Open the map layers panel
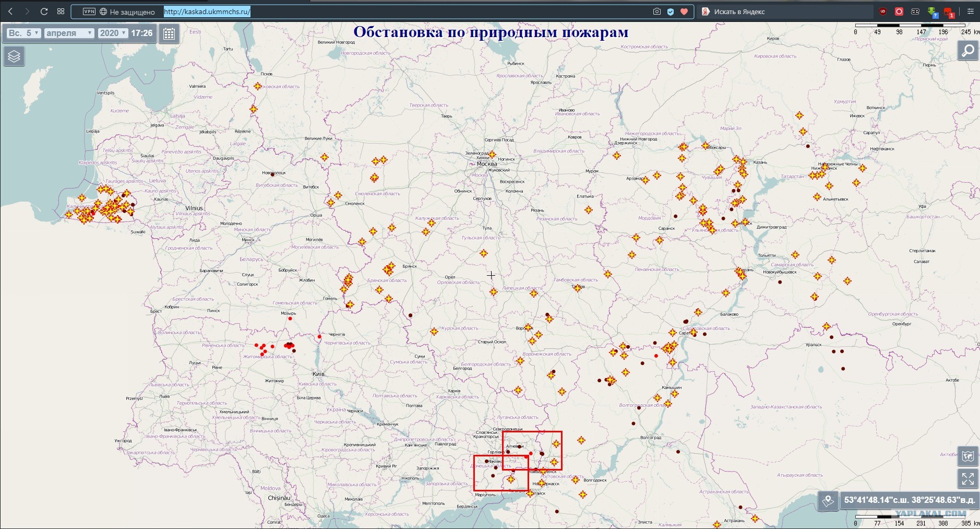Viewport: 980px width, 529px height. point(14,56)
